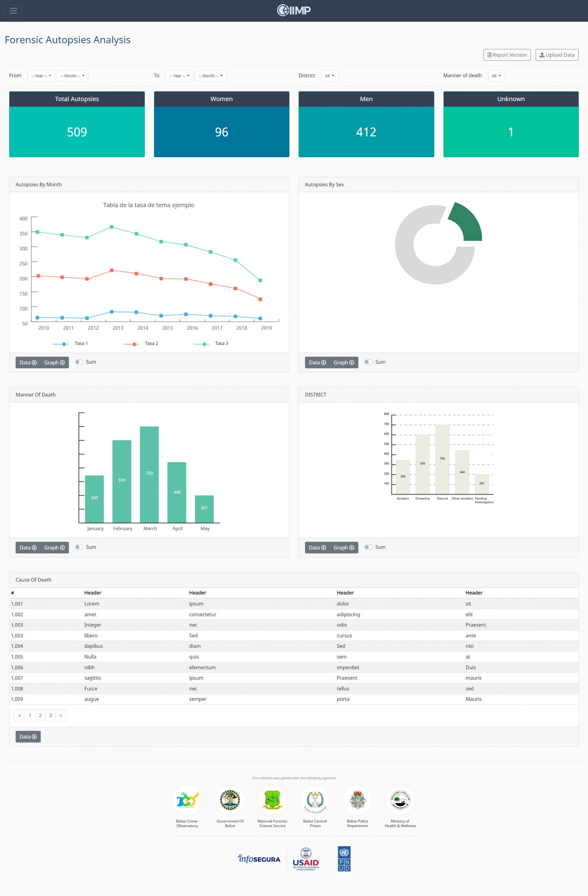
Task: Enable Sum switch under Autopsies By Sex
Action: tap(368, 362)
